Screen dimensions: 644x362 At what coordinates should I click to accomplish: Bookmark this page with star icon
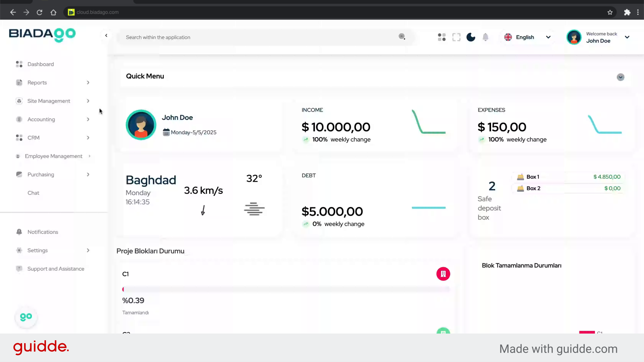point(610,12)
